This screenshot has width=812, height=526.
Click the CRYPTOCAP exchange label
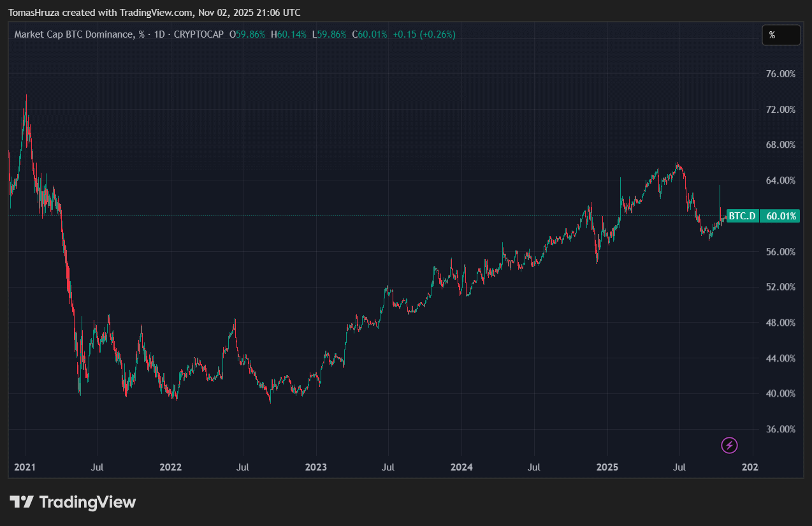(198, 34)
